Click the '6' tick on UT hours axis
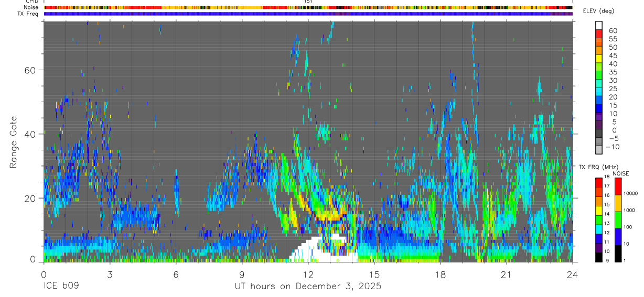 (x=176, y=274)
